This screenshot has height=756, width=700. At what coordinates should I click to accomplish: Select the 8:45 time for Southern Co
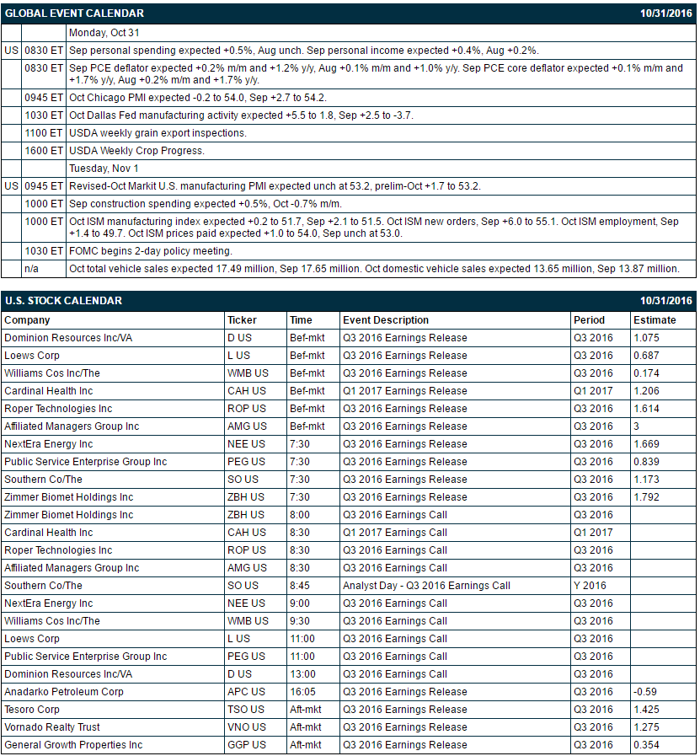click(300, 586)
